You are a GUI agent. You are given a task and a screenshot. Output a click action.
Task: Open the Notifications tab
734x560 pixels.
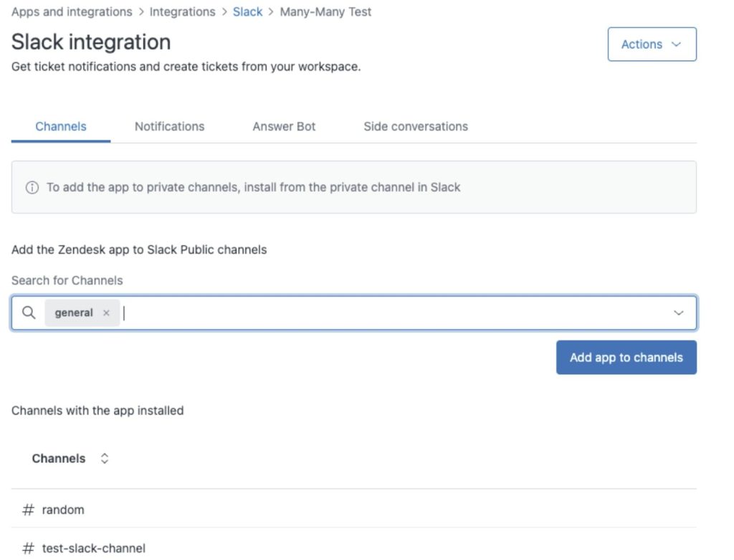[169, 126]
